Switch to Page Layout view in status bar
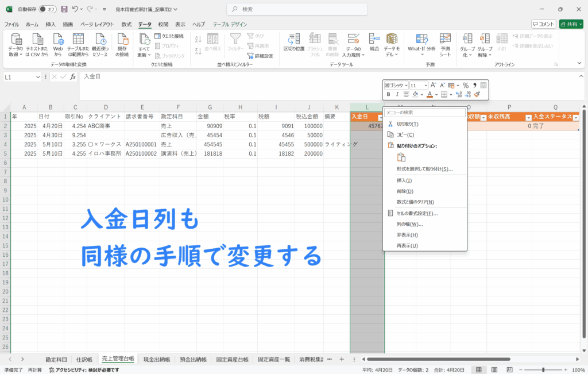 (493, 370)
